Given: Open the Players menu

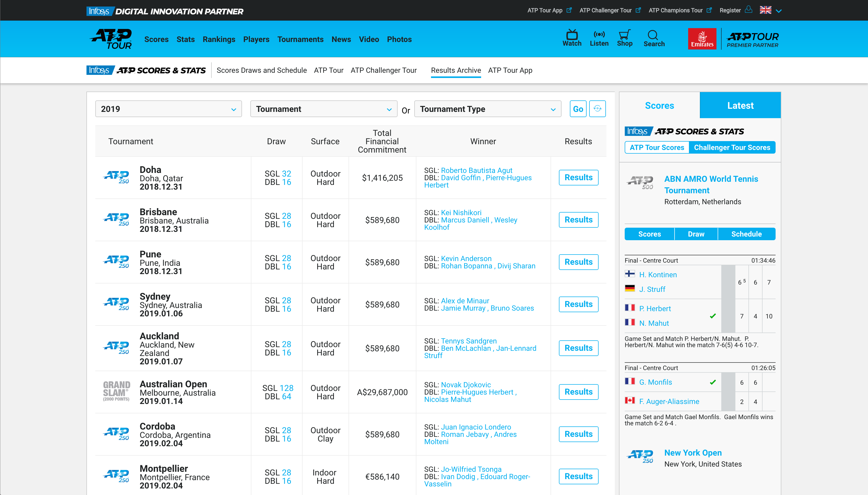Looking at the screenshot, I should click(x=256, y=39).
